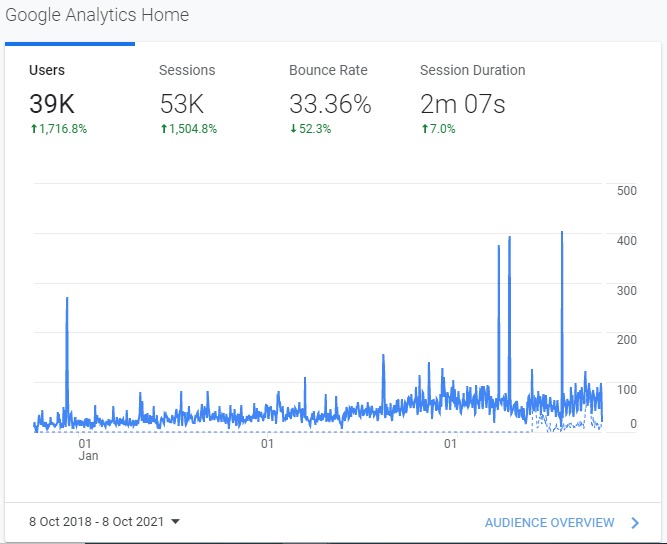Click the 52.3% bounce rate change indicator
667x544 pixels.
(311, 128)
